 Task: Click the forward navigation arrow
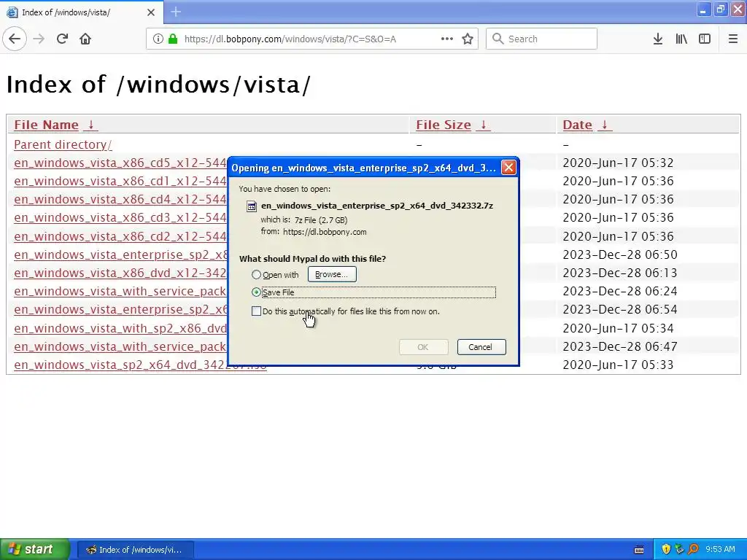[x=39, y=39]
